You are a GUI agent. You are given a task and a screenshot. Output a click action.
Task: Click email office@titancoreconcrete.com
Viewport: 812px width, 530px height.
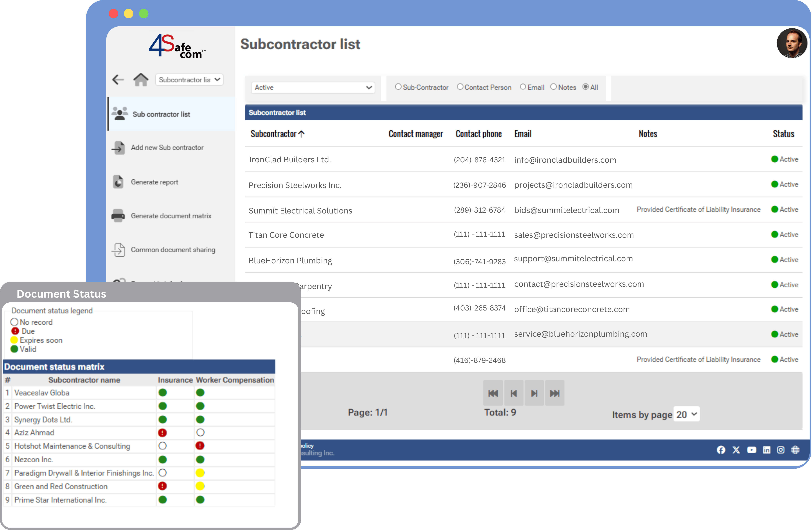[572, 309]
